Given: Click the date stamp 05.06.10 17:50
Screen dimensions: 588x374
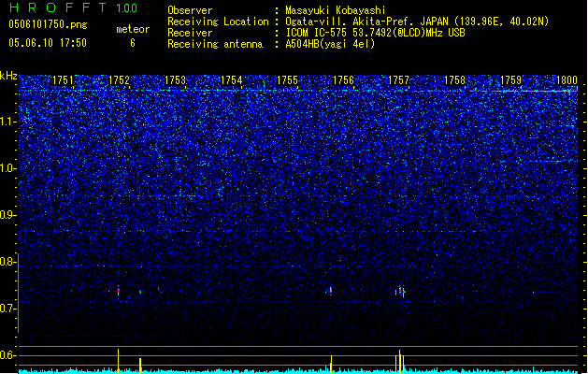Looking at the screenshot, I should point(48,43).
